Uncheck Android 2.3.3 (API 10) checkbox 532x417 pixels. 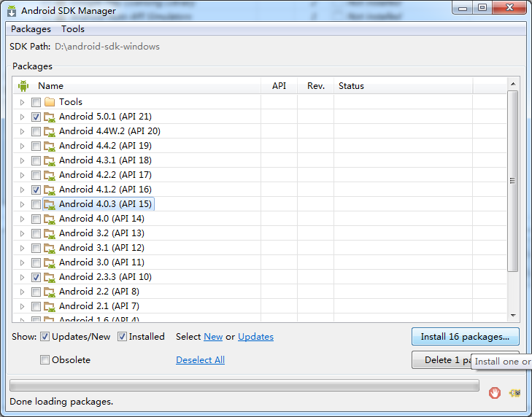coord(36,277)
